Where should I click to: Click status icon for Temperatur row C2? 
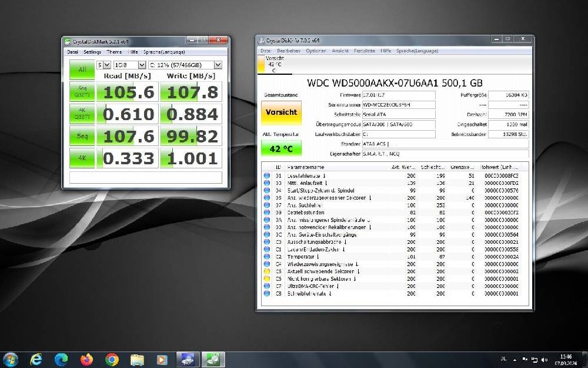pyautogui.click(x=266, y=257)
